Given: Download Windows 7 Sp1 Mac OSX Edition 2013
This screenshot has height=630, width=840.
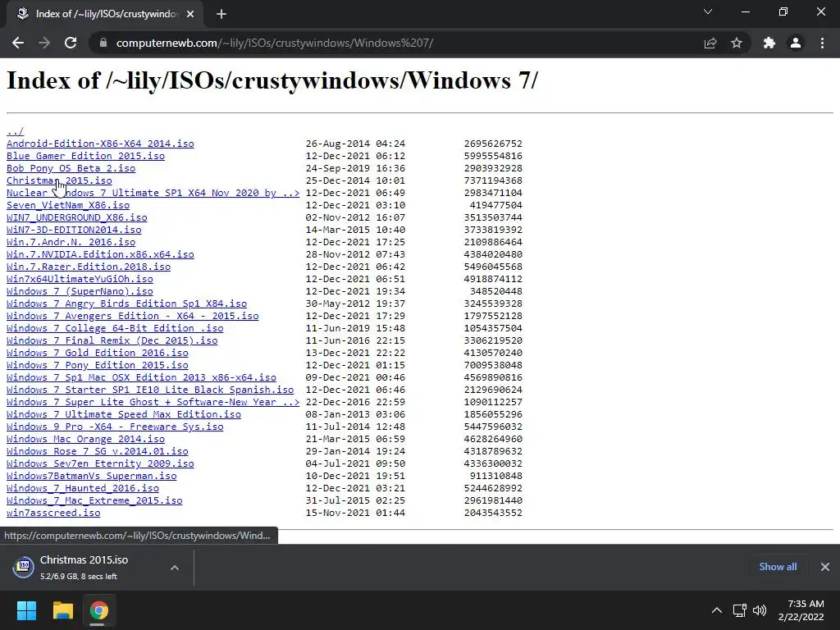Looking at the screenshot, I should pos(141,377).
